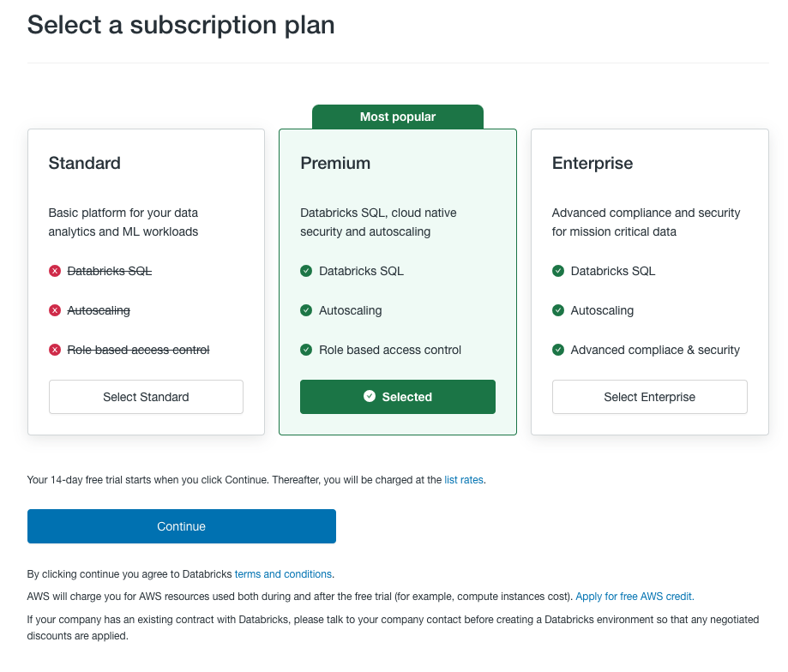This screenshot has width=788, height=672.
Task: Click the white check inside the Selected button
Action: (x=369, y=396)
